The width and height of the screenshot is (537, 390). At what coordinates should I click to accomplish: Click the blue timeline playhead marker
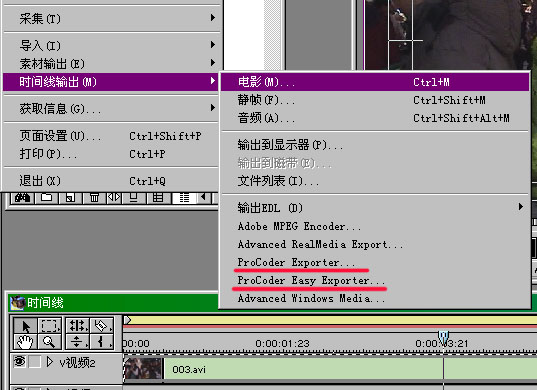[444, 338]
